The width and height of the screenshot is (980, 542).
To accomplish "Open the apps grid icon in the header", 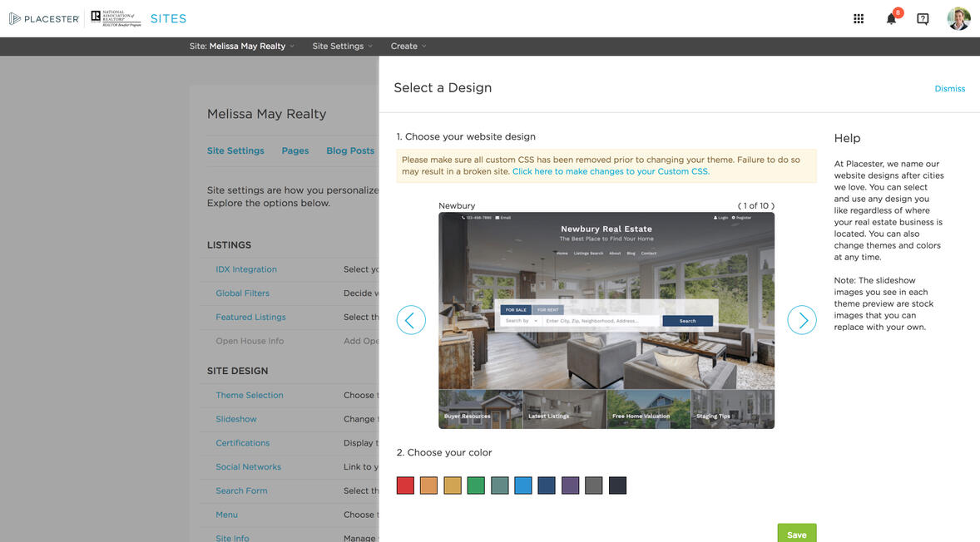I will click(857, 17).
